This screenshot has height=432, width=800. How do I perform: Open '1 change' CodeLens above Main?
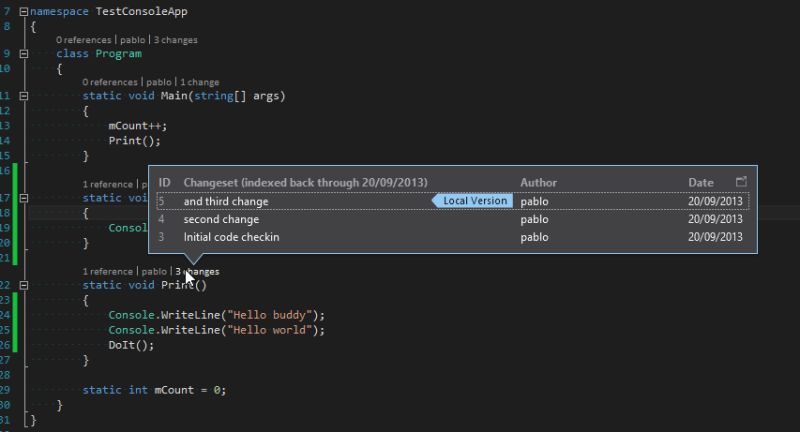pyautogui.click(x=199, y=82)
